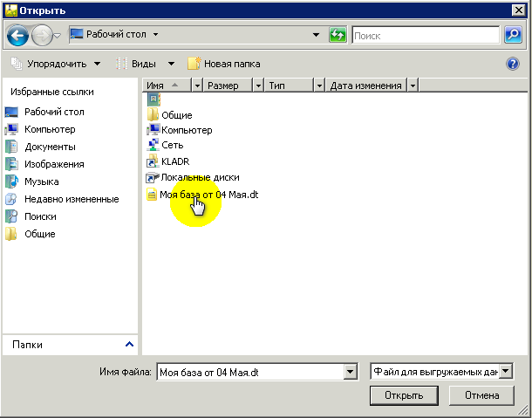The height and width of the screenshot is (418, 532).
Task: Sort by Дата изменения column header
Action: click(x=366, y=86)
